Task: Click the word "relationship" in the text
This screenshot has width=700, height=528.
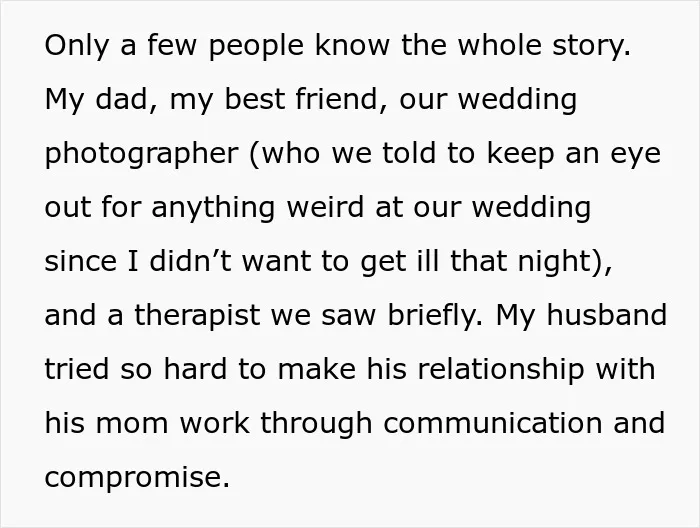Action: point(500,370)
